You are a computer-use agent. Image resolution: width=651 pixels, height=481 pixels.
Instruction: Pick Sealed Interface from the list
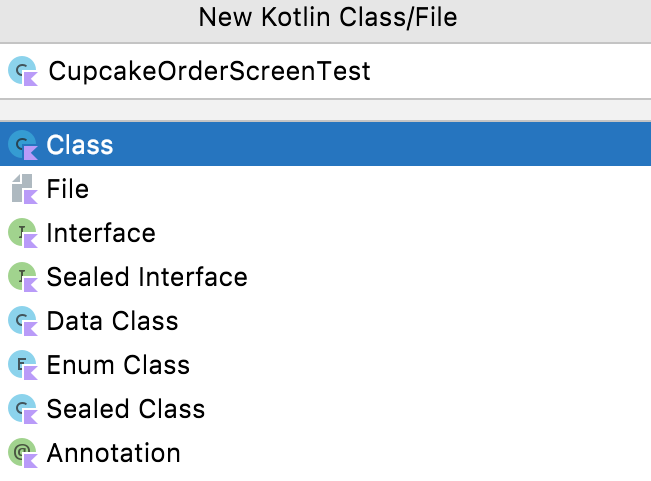tap(147, 277)
